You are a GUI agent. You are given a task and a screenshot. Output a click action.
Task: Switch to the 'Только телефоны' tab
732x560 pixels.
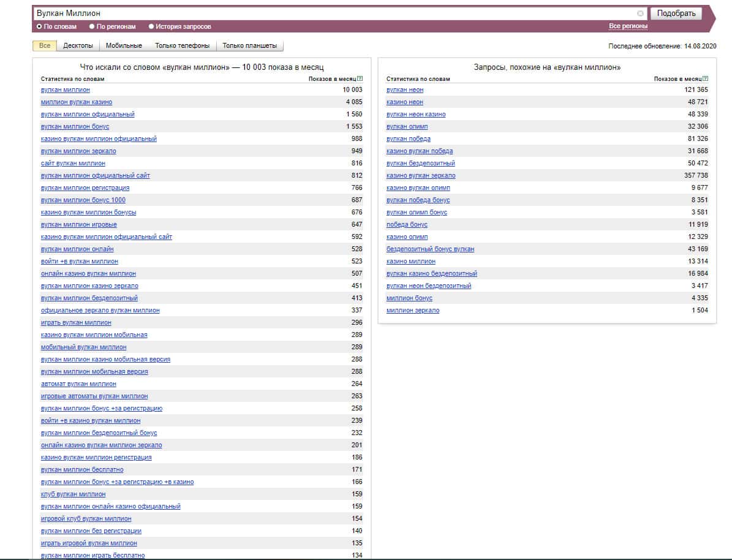click(x=182, y=46)
